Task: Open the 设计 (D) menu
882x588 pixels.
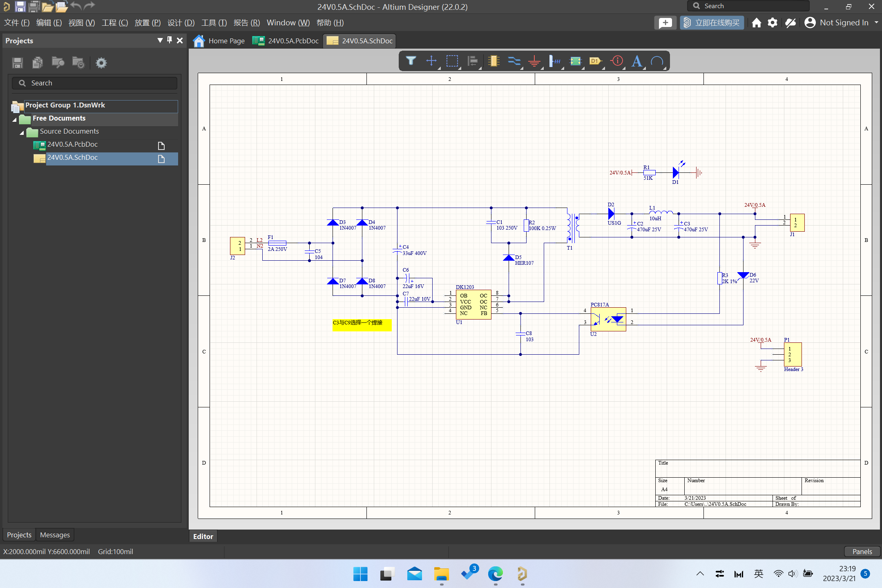Action: pyautogui.click(x=181, y=23)
